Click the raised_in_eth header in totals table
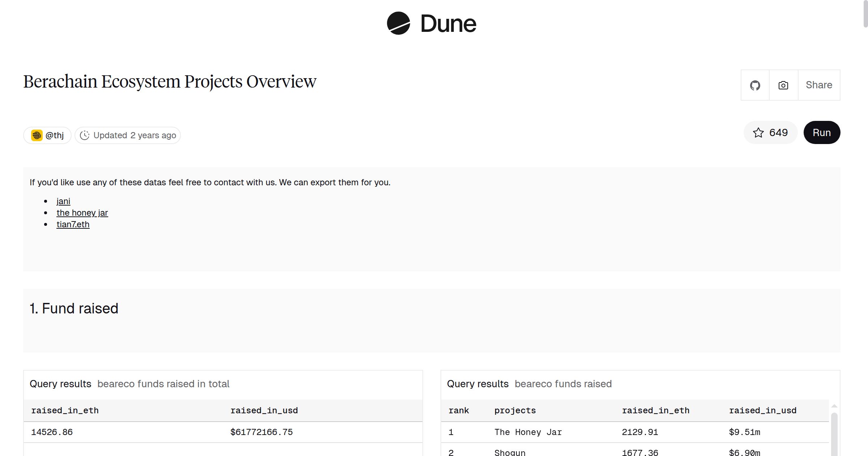 [65, 410]
